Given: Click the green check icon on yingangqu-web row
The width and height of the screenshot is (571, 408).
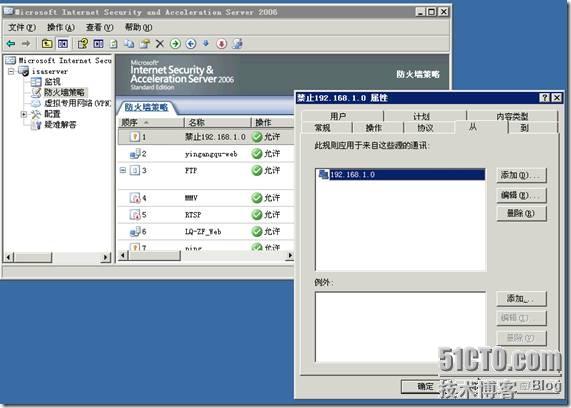Looking at the screenshot, I should pyautogui.click(x=257, y=154).
